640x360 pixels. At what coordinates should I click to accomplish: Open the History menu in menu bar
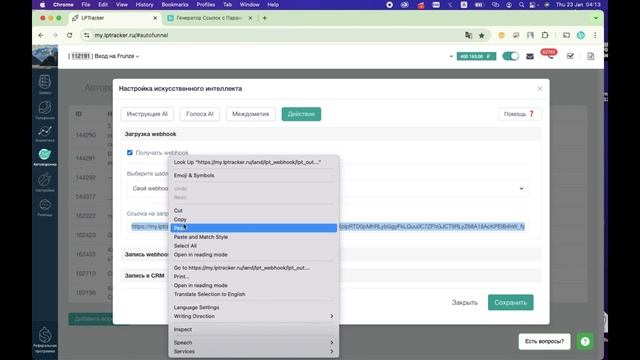point(144,5)
